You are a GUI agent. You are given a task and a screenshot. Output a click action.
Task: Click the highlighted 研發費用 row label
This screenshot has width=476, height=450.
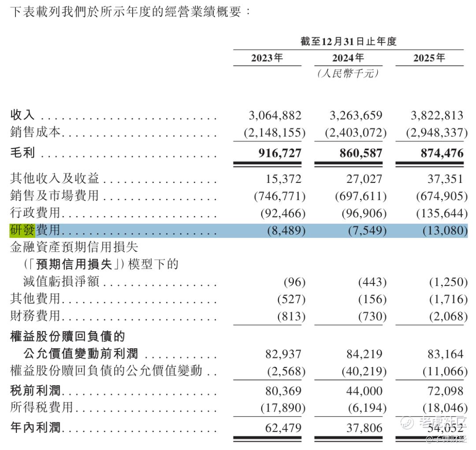36,230
